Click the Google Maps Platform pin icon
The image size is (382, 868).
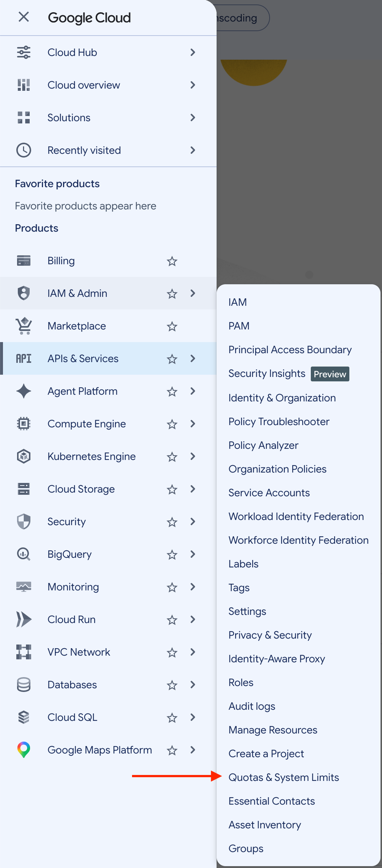(24, 750)
